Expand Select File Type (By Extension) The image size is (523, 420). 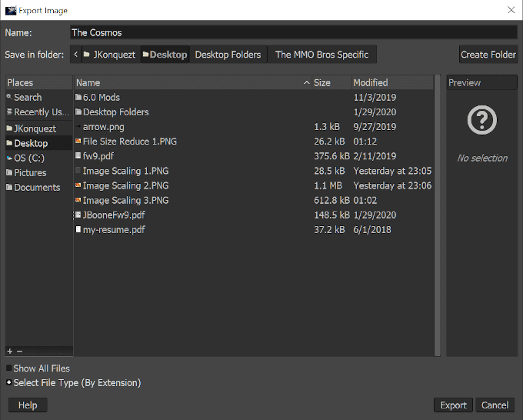click(x=9, y=382)
